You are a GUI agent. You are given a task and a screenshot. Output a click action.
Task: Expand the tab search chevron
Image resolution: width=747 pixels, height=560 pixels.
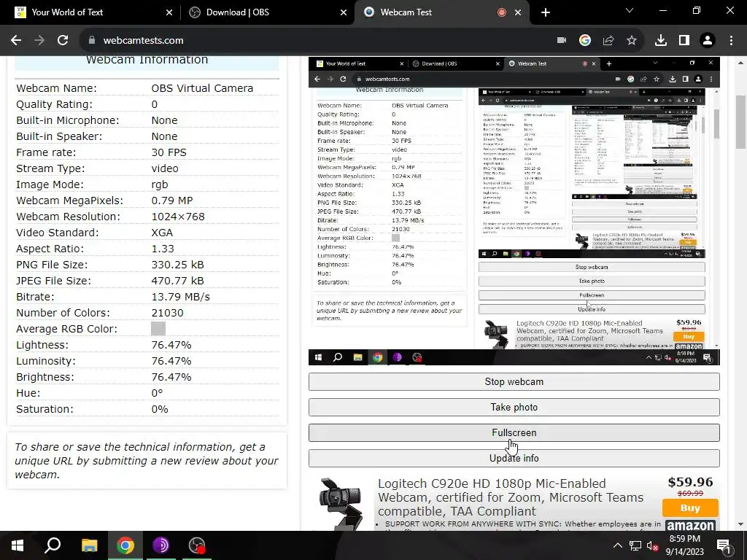(630, 10)
